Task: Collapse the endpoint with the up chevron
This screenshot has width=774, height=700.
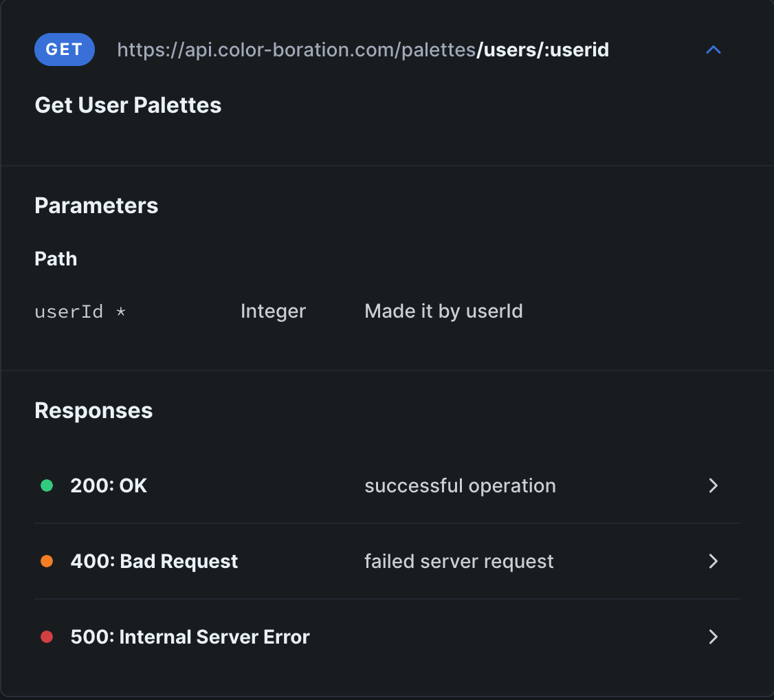Action: (x=714, y=50)
